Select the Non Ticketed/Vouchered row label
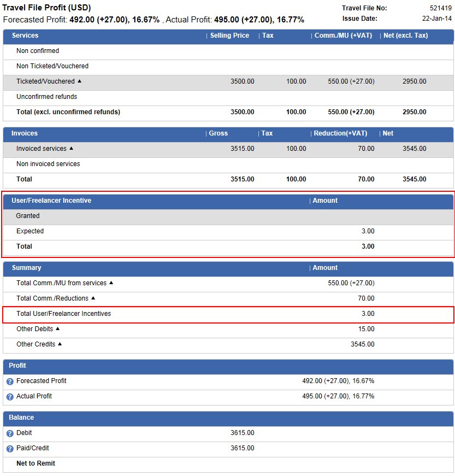Screen dimensions: 455x476 (52, 66)
